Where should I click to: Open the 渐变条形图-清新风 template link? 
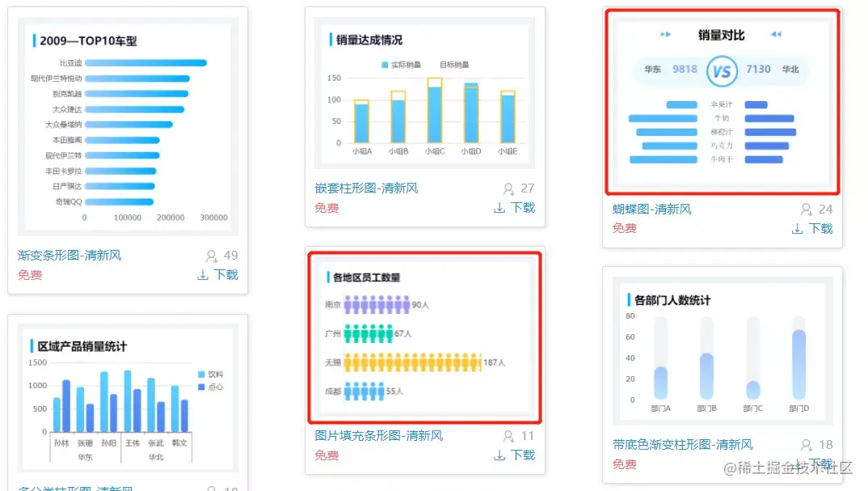68,255
